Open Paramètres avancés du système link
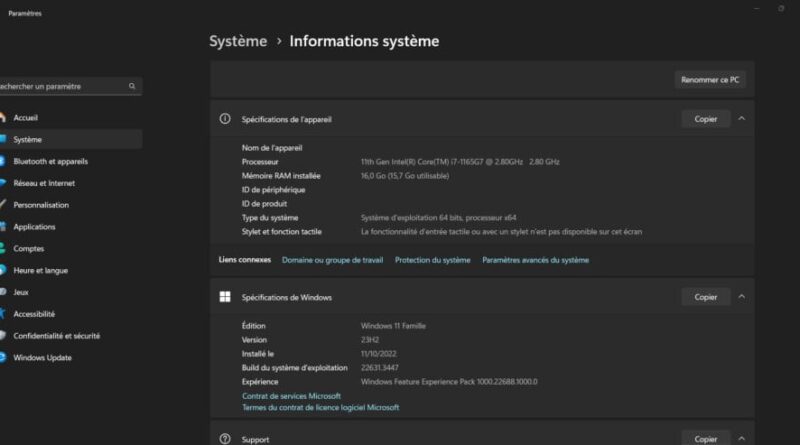Screen dimensions: 800x445 pyautogui.click(x=536, y=260)
